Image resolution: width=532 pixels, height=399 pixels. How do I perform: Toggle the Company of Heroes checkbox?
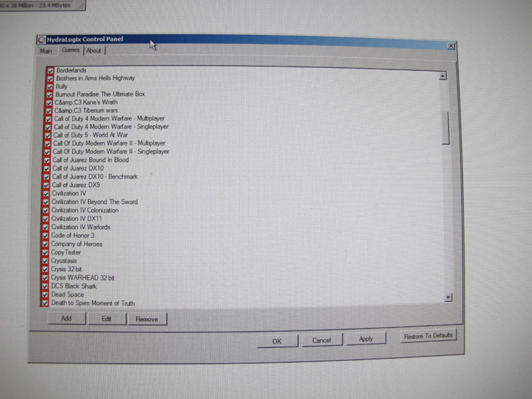coord(47,245)
